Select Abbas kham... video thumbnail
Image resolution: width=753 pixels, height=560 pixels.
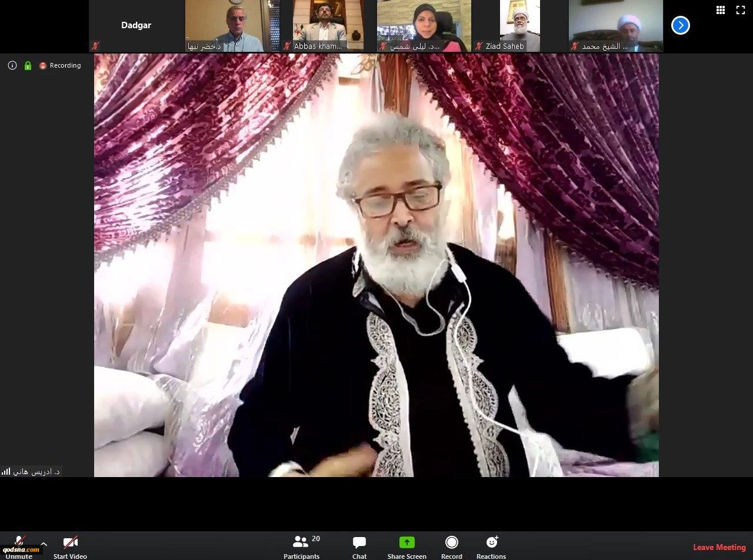327,26
